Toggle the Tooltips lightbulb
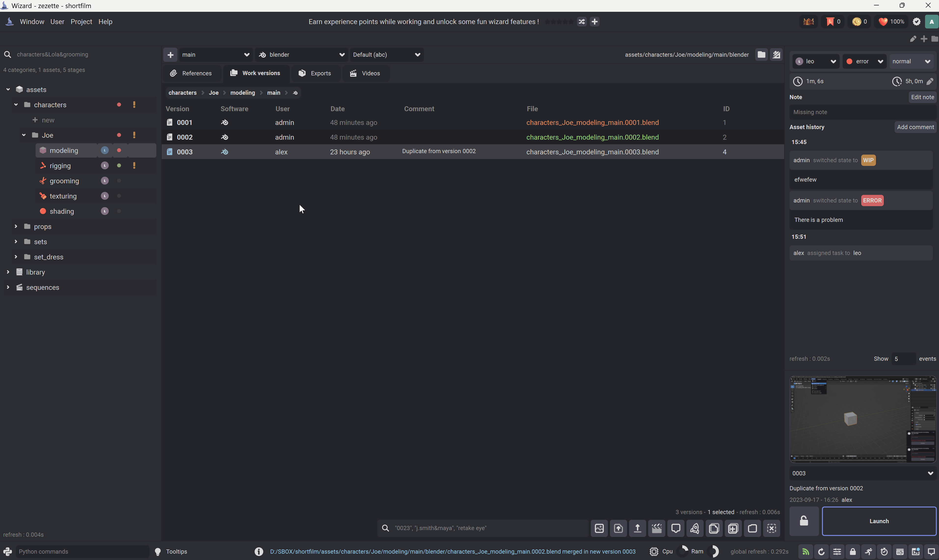The image size is (939, 560). click(x=158, y=552)
